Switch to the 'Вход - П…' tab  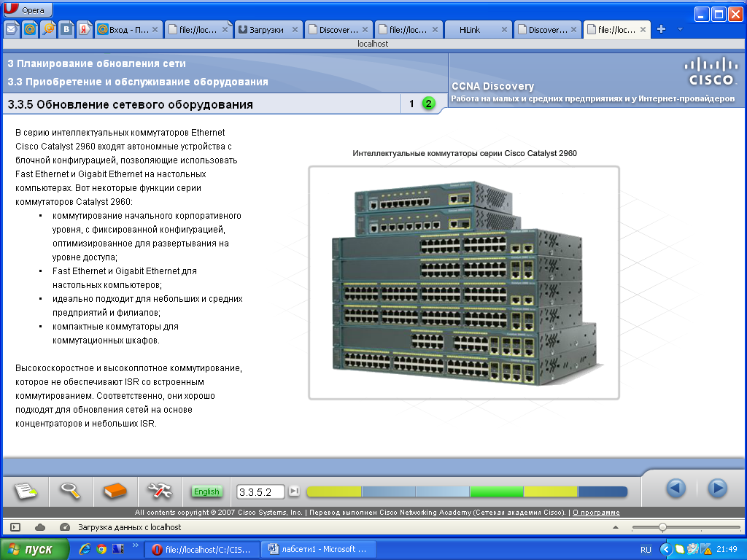[x=128, y=29]
